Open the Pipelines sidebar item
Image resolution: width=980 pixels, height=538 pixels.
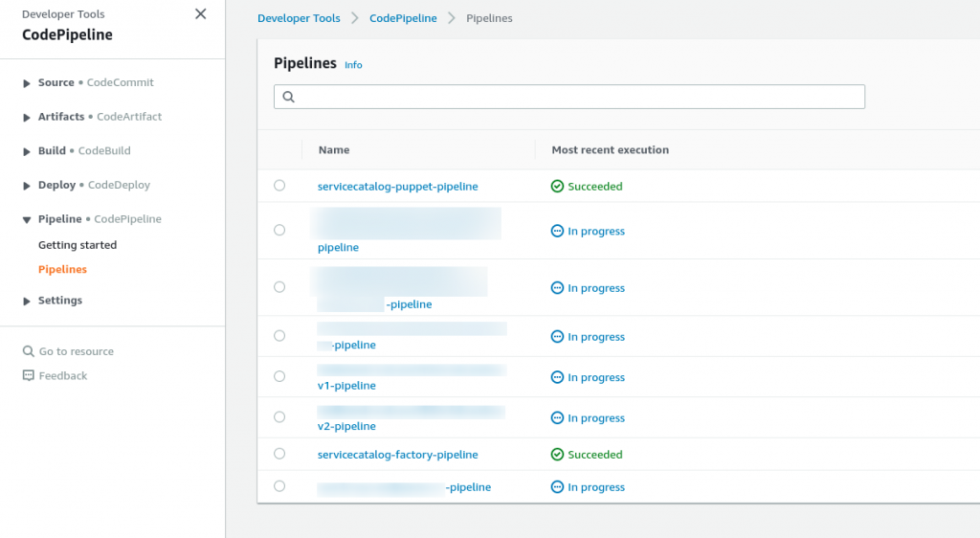pos(62,269)
